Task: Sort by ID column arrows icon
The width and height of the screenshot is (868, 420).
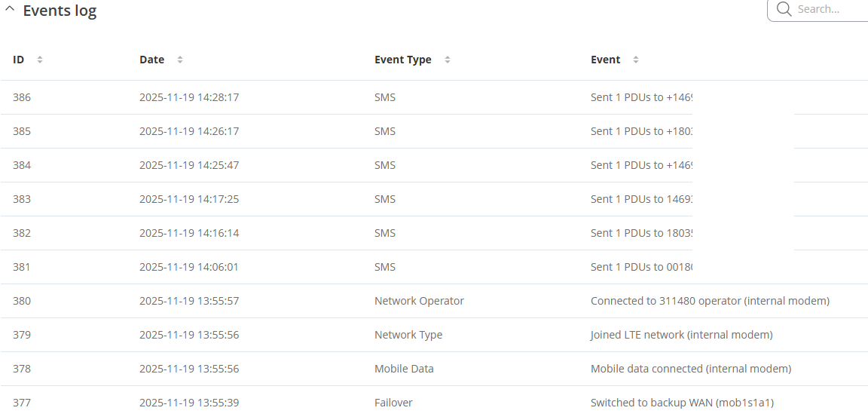Action: pos(40,60)
